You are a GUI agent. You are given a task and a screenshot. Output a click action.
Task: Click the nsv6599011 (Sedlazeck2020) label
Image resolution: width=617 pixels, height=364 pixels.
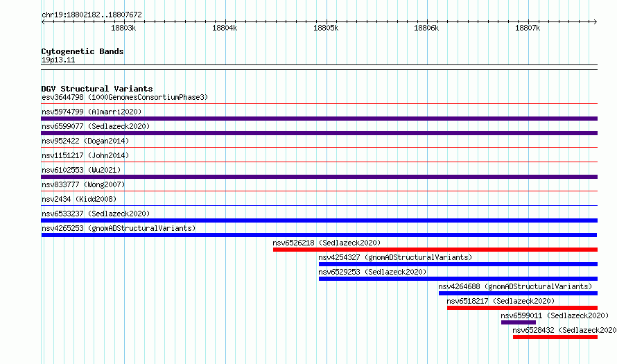555,315
